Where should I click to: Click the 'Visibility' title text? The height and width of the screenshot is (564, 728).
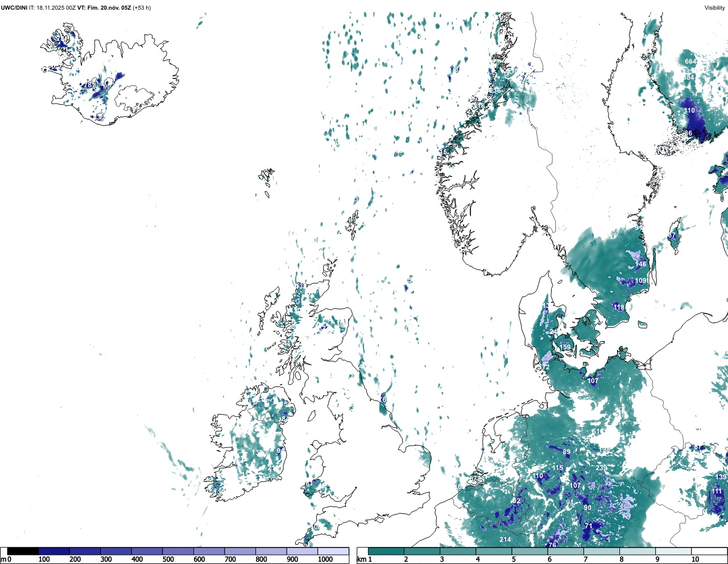coord(715,8)
